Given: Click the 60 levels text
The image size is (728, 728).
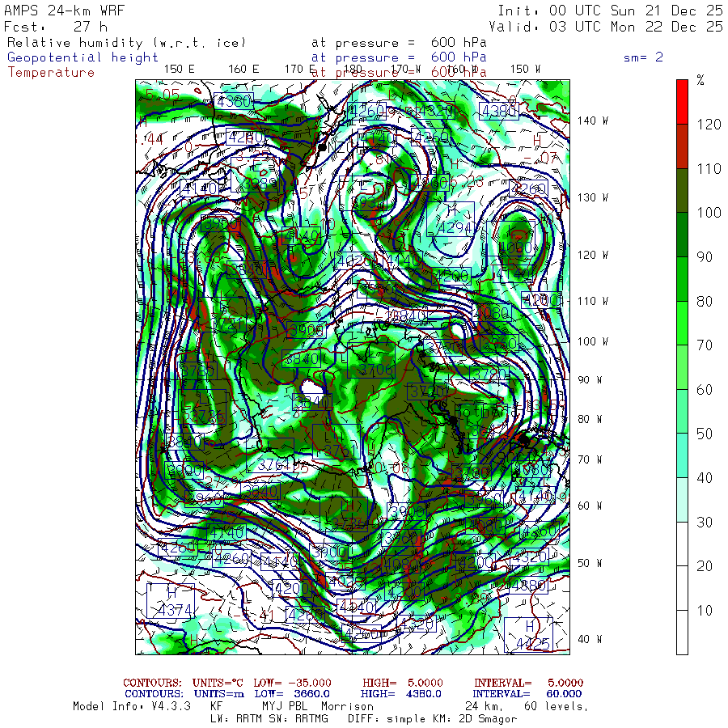Looking at the screenshot, I should pyautogui.click(x=556, y=706).
